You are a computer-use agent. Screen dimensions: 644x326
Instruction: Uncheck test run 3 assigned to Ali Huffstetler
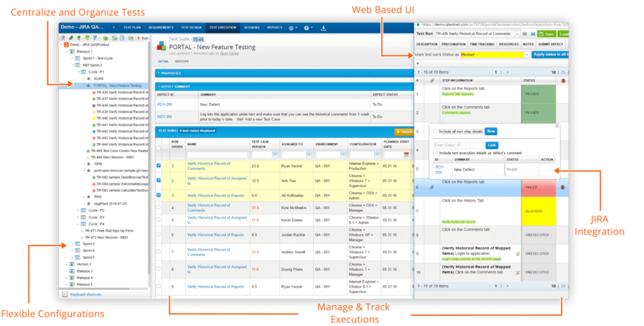pos(158,195)
